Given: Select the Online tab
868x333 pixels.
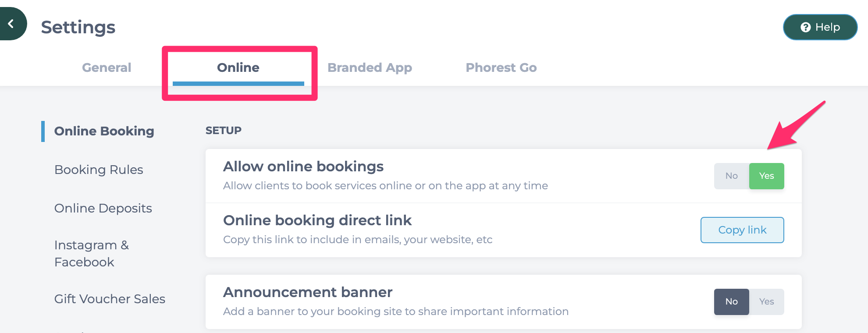Looking at the screenshot, I should point(238,67).
